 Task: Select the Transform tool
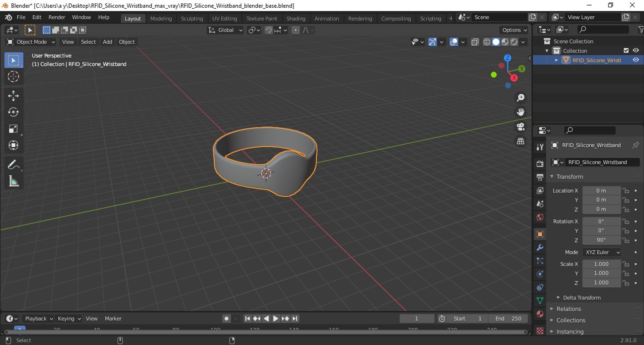click(13, 145)
